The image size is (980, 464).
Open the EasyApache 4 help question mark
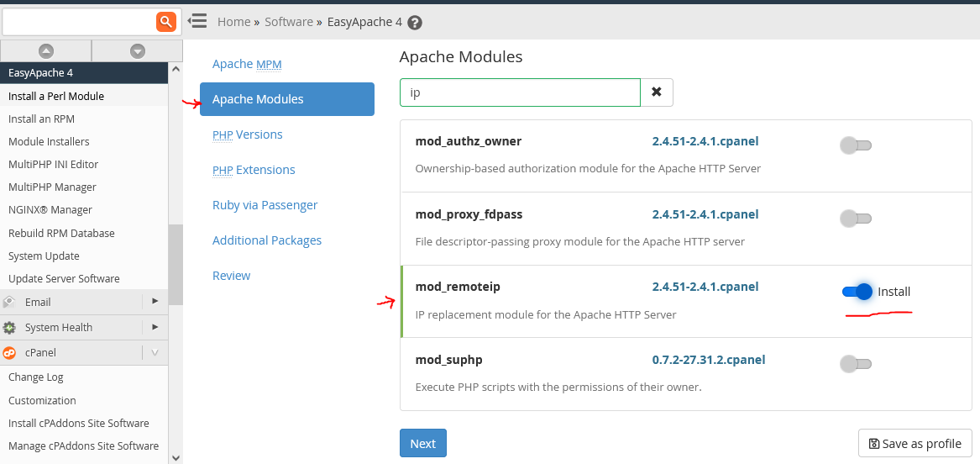(x=414, y=23)
